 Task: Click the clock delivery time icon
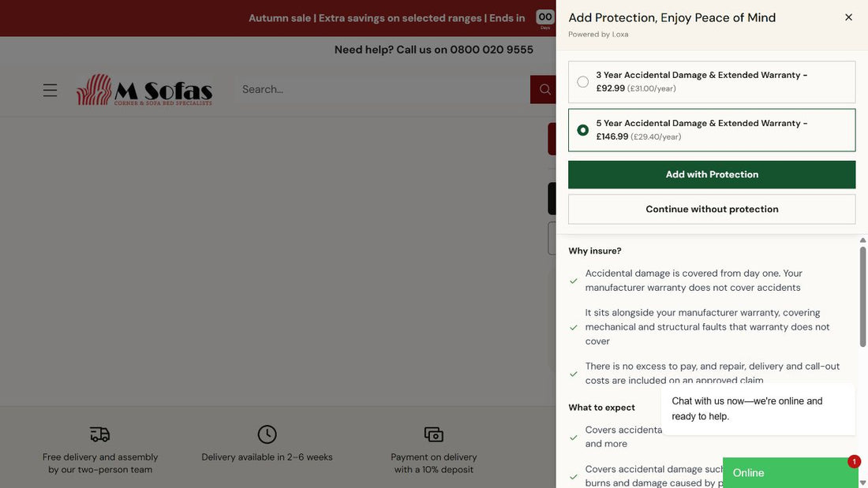click(x=267, y=434)
